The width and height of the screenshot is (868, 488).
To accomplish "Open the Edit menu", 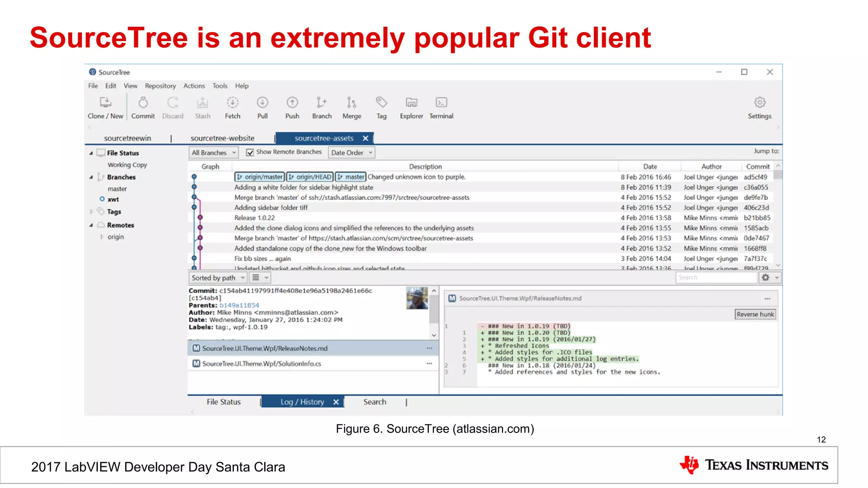I will [111, 86].
